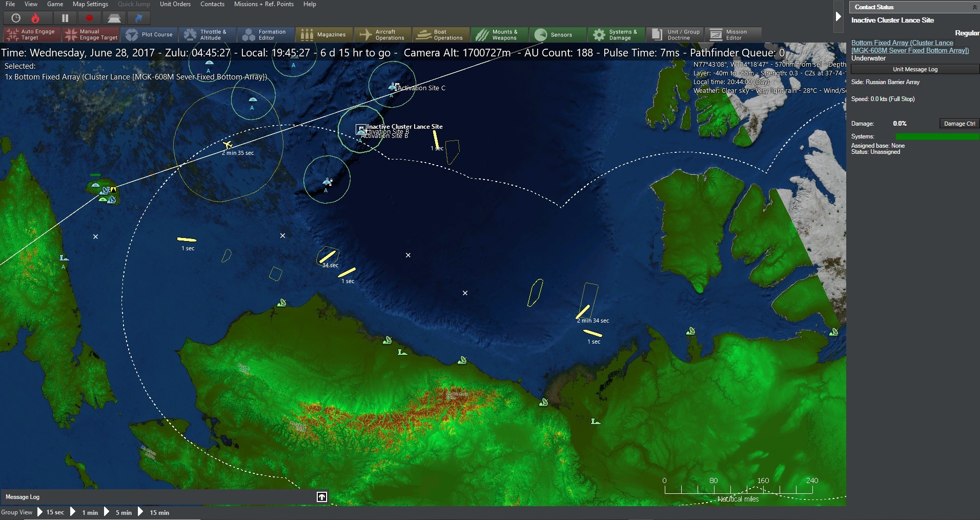980x520 pixels.
Task: Pause the simulation
Action: click(65, 18)
